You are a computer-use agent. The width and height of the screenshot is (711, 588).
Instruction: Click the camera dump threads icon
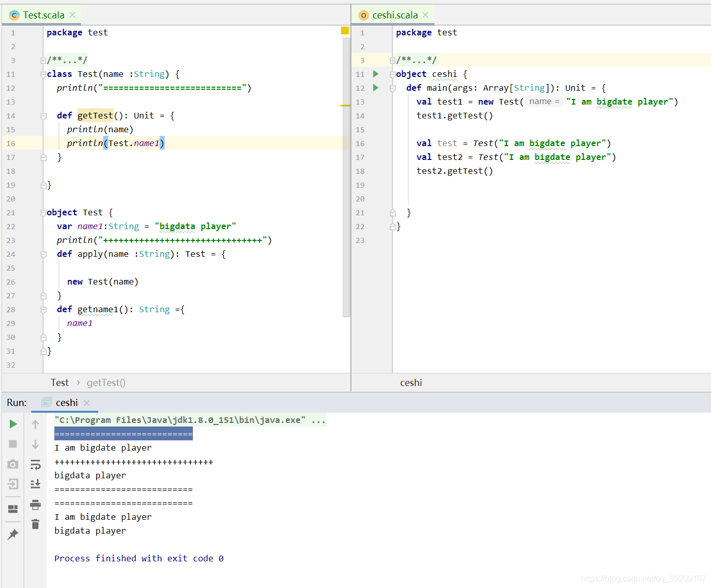(x=13, y=464)
